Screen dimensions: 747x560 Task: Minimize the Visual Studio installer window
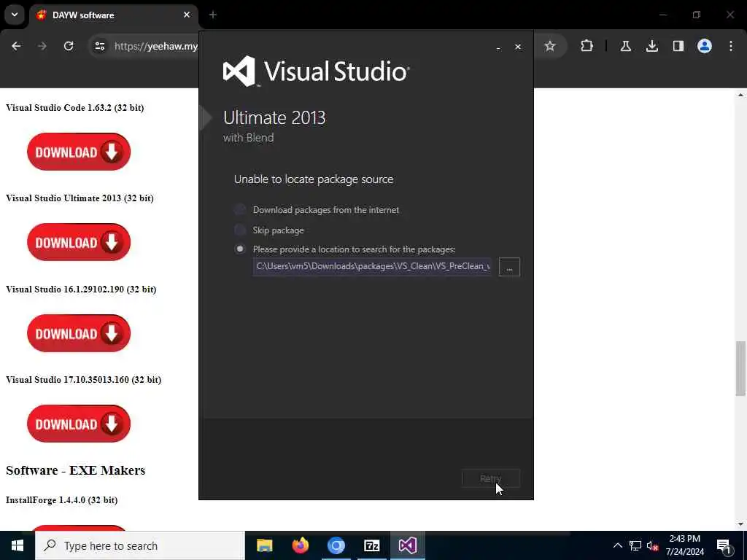[x=498, y=47]
